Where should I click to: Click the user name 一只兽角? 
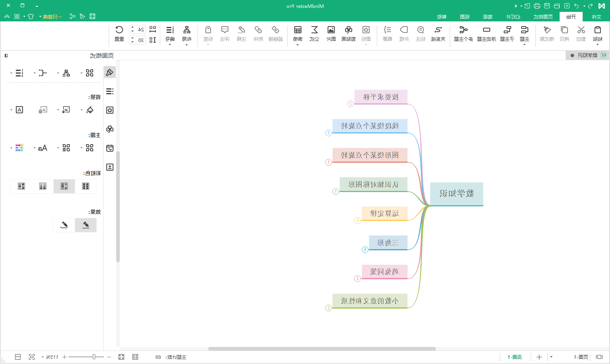point(52,17)
